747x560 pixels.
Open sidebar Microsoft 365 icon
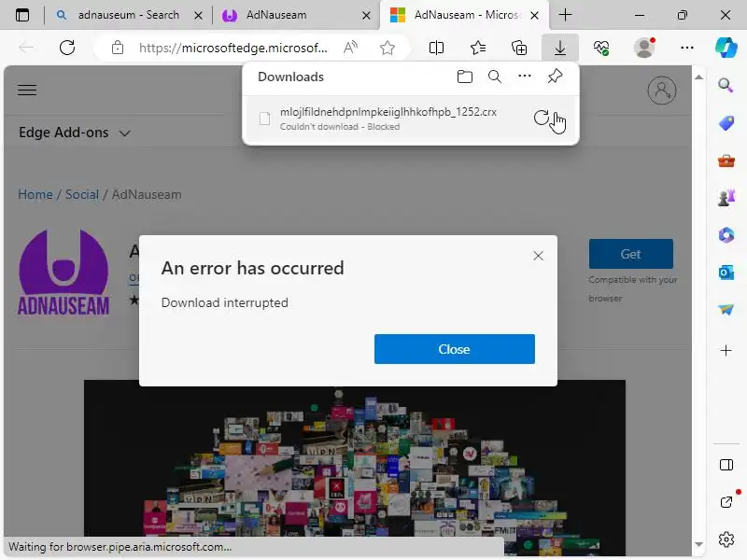tap(726, 235)
